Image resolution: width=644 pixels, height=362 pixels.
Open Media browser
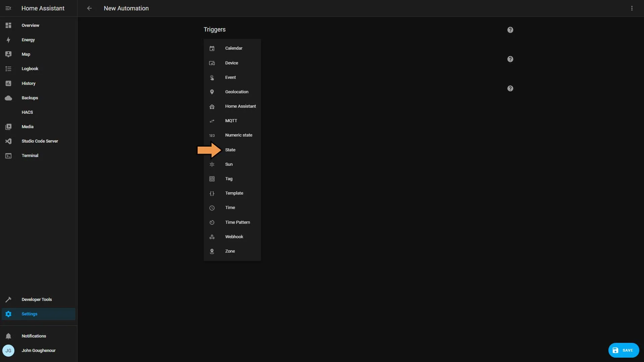point(39,127)
